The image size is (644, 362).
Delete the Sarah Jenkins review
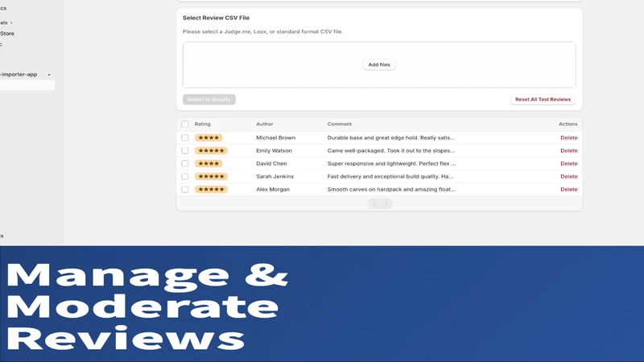pyautogui.click(x=569, y=176)
